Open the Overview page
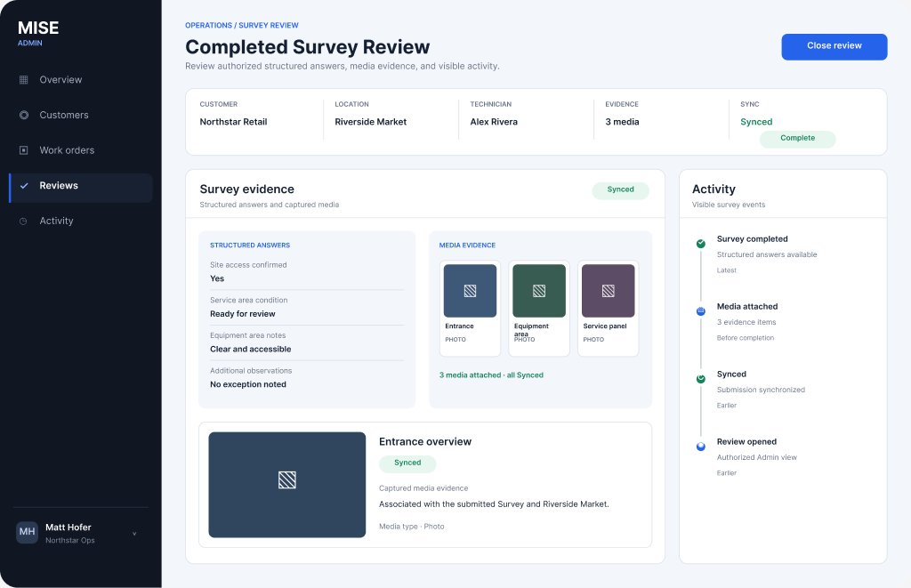The height and width of the screenshot is (588, 911). coord(81,79)
